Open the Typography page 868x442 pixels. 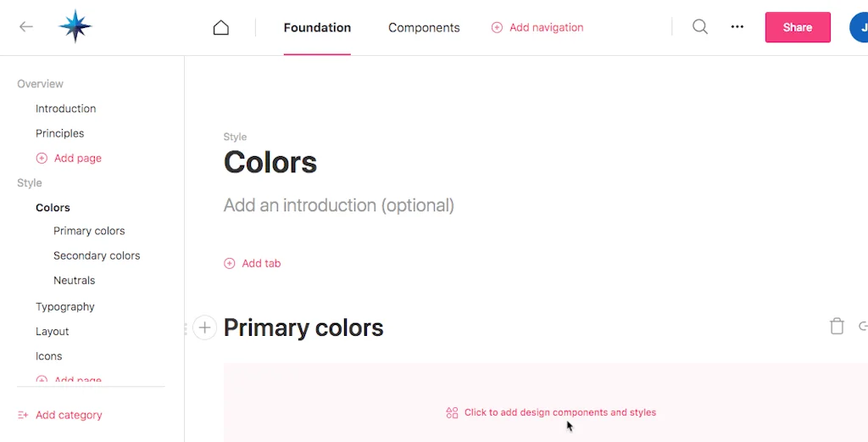click(65, 307)
